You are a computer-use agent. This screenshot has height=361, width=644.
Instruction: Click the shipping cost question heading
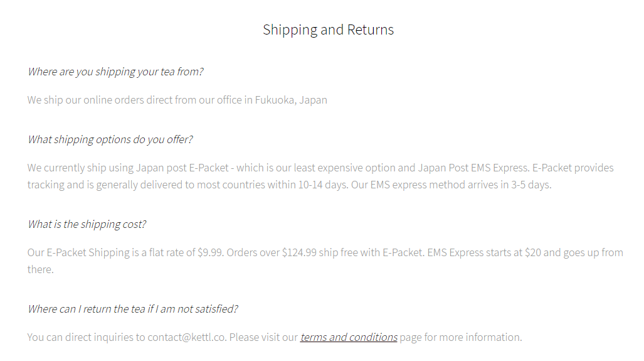point(87,224)
